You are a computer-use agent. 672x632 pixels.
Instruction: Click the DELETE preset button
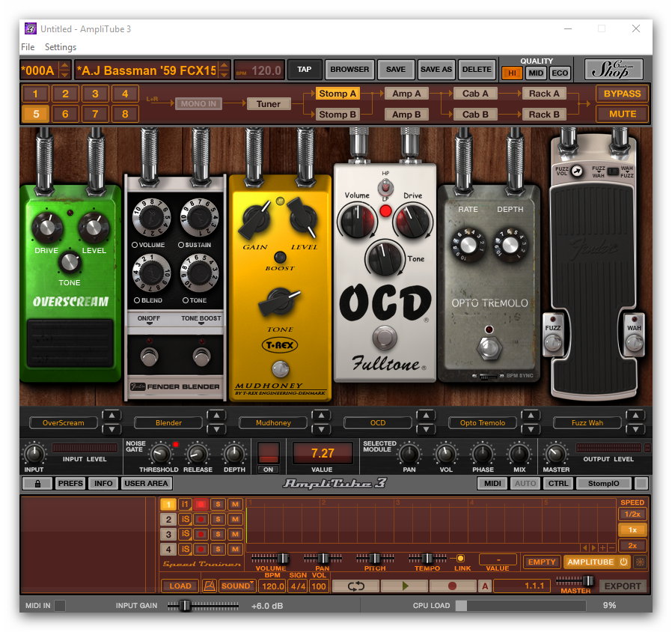(477, 70)
